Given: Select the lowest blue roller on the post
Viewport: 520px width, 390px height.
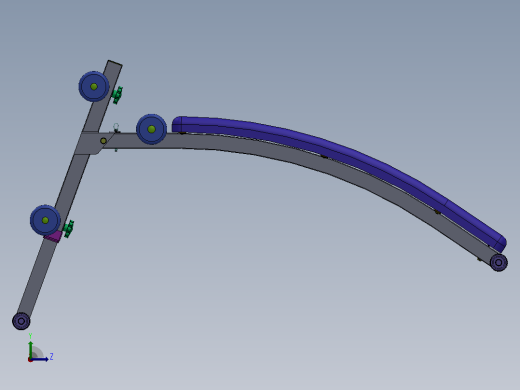Looking at the screenshot, I should (x=45, y=220).
